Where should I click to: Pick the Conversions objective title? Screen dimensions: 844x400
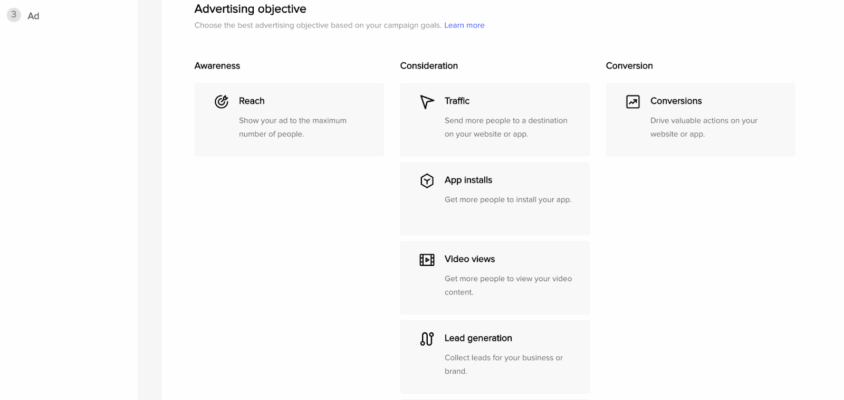pos(676,101)
